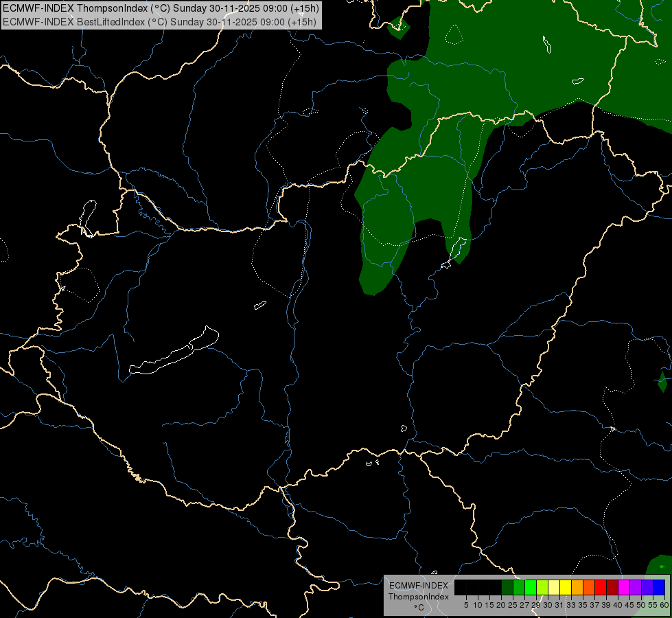Click the BestLiftedIndex title line at top
This screenshot has width=672, height=618.
click(x=159, y=22)
